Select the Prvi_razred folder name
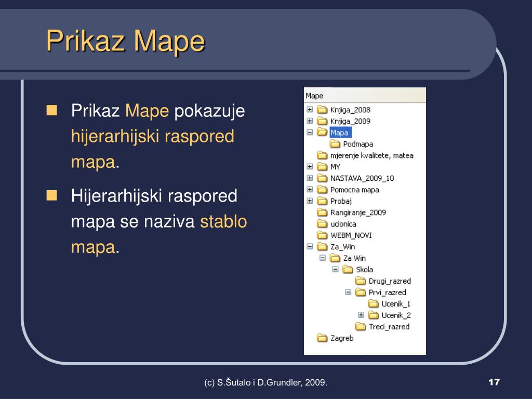This screenshot has height=399, width=532. coord(387,292)
